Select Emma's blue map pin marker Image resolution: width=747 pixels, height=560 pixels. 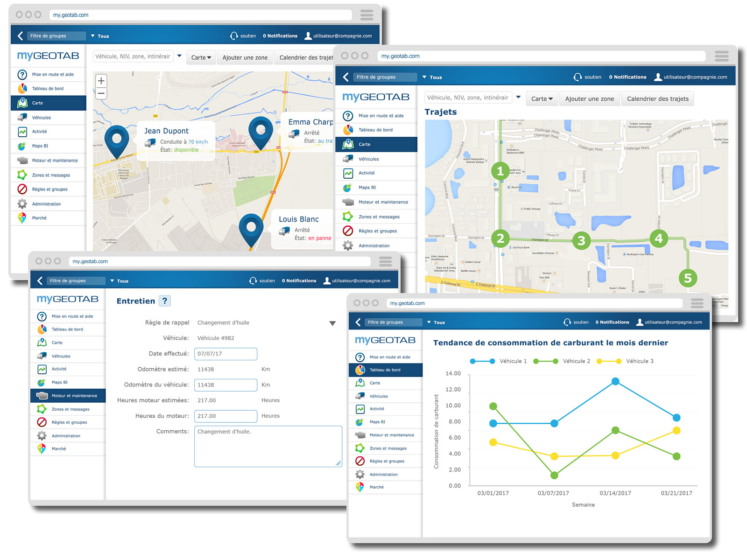(261, 133)
